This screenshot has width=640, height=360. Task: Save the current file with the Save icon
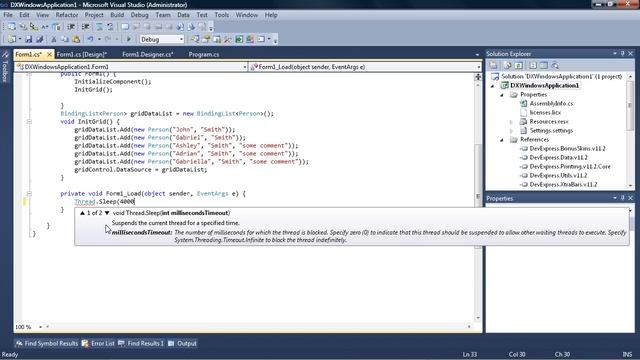tap(29, 39)
